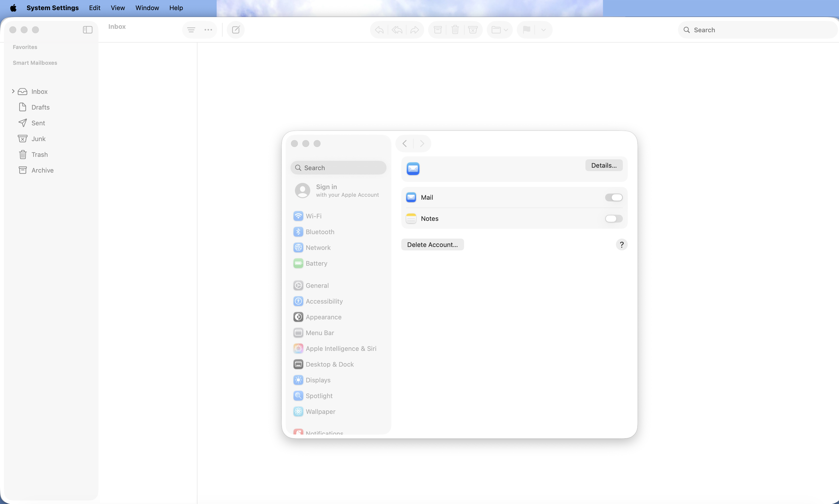Screen dimensions: 839x504
Task: Open the flag color dropdown arrow in Mail
Action: click(543, 30)
